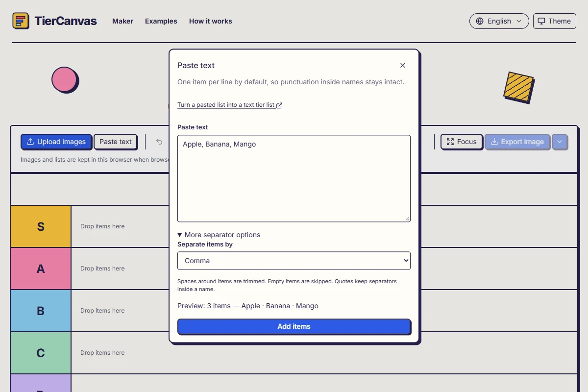Click the Paste text dialog heading
The height and width of the screenshot is (392, 588).
point(196,65)
